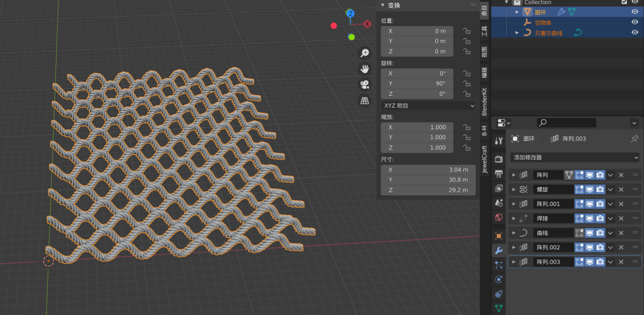Image resolution: width=644 pixels, height=315 pixels.
Task: Click the Collection box icon in outliner
Action: tap(516, 2)
